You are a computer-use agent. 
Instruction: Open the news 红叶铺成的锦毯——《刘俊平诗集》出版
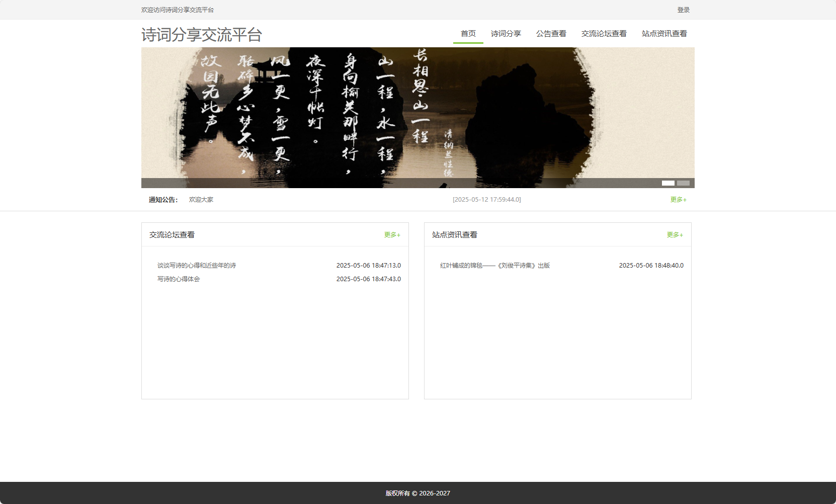pyautogui.click(x=495, y=266)
